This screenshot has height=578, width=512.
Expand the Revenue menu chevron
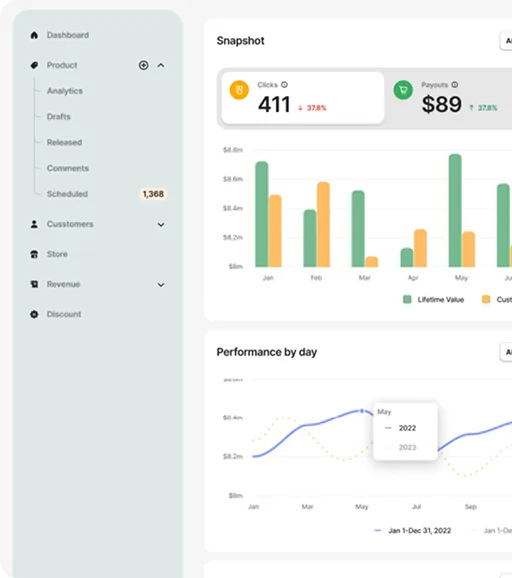click(161, 285)
